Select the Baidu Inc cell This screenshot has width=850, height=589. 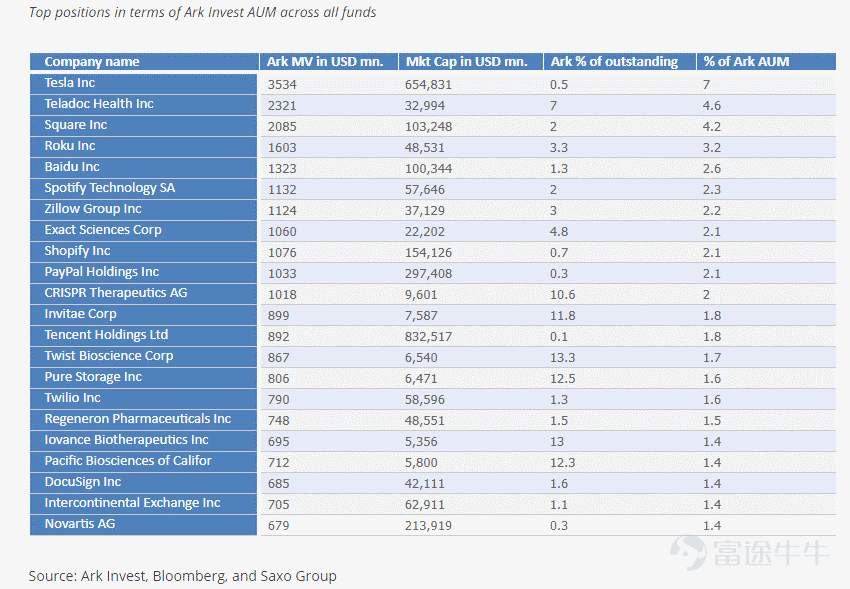[143, 167]
